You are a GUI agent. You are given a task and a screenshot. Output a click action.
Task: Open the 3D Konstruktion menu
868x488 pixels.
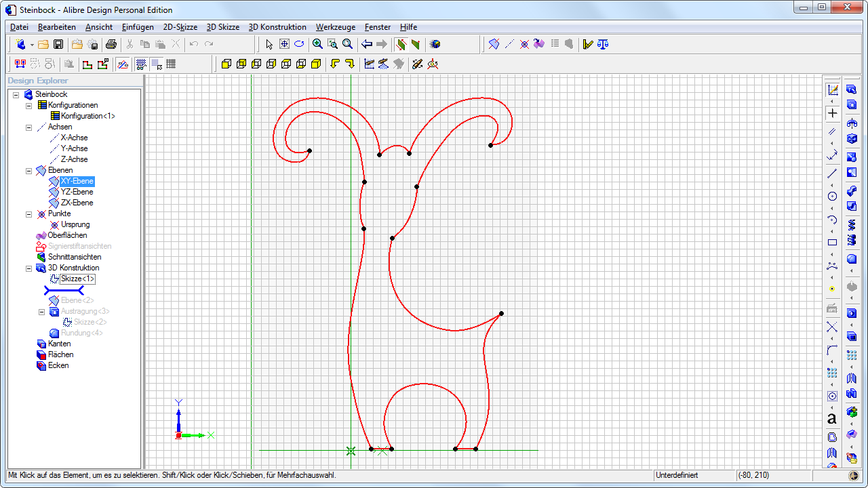(277, 27)
